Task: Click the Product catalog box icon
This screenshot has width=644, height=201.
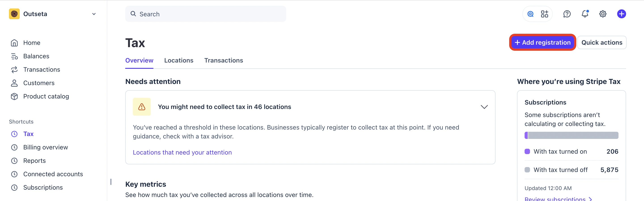Action: [x=14, y=96]
